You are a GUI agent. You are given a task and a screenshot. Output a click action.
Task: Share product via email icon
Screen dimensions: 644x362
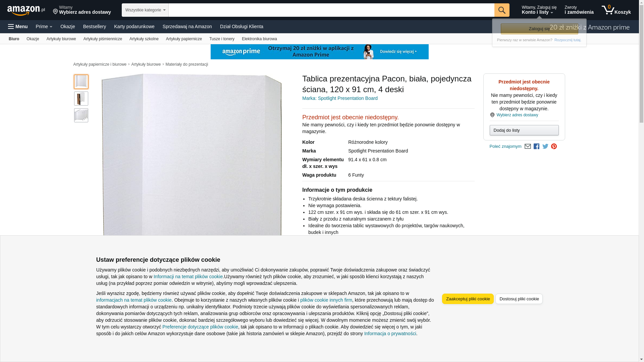[528, 146]
